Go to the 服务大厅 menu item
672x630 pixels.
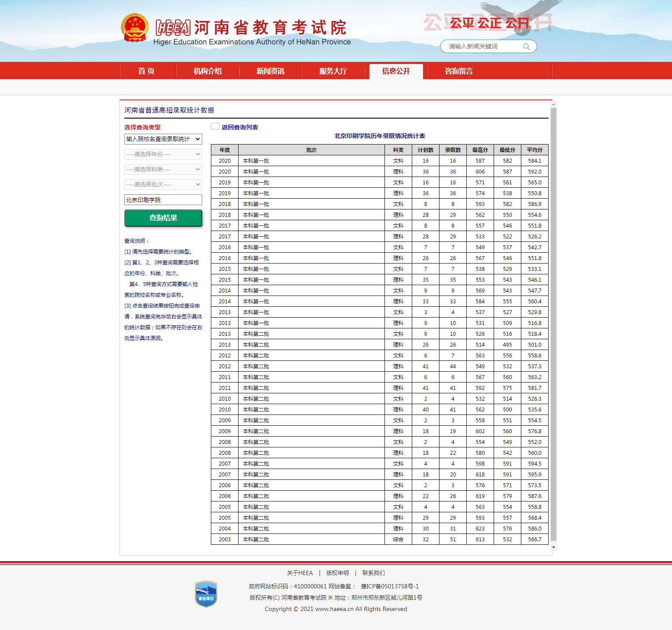pyautogui.click(x=333, y=71)
